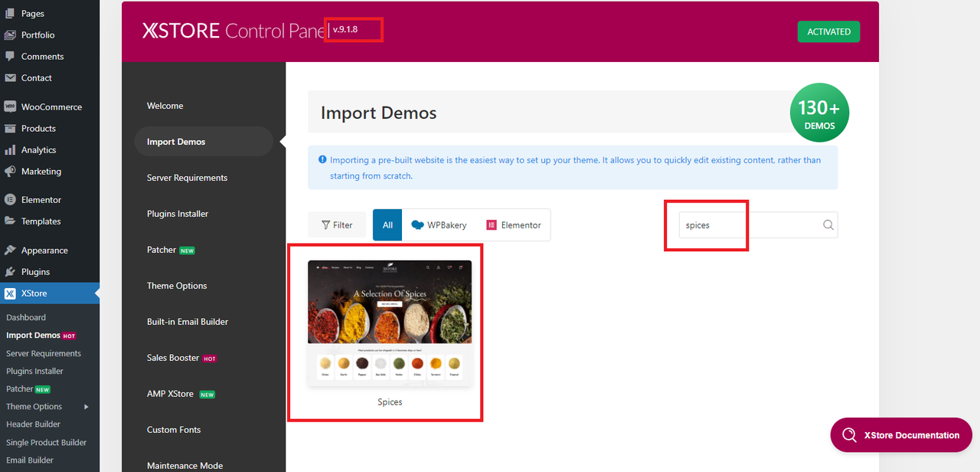Click the Templates folder icon

click(10, 221)
